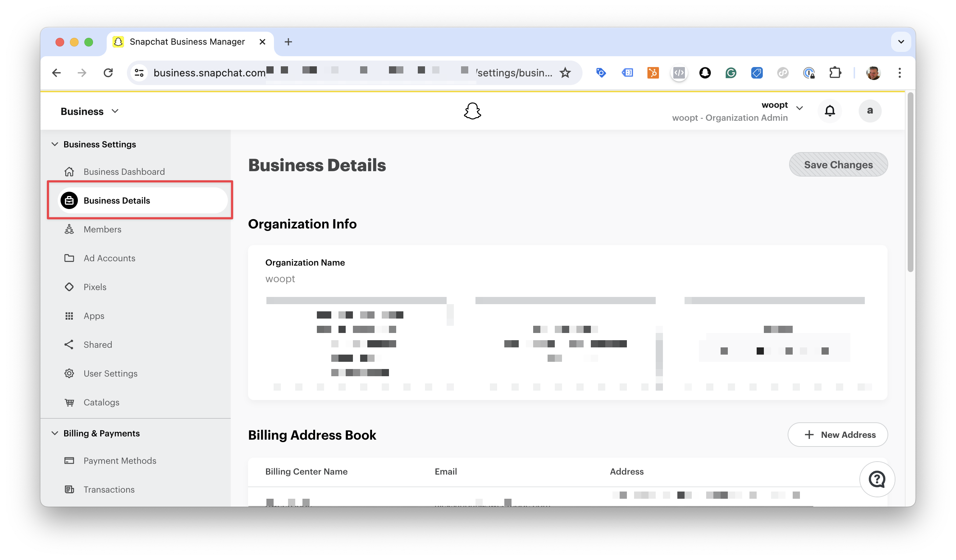This screenshot has width=956, height=560.
Task: Select the Business Details briefcase icon
Action: (69, 201)
